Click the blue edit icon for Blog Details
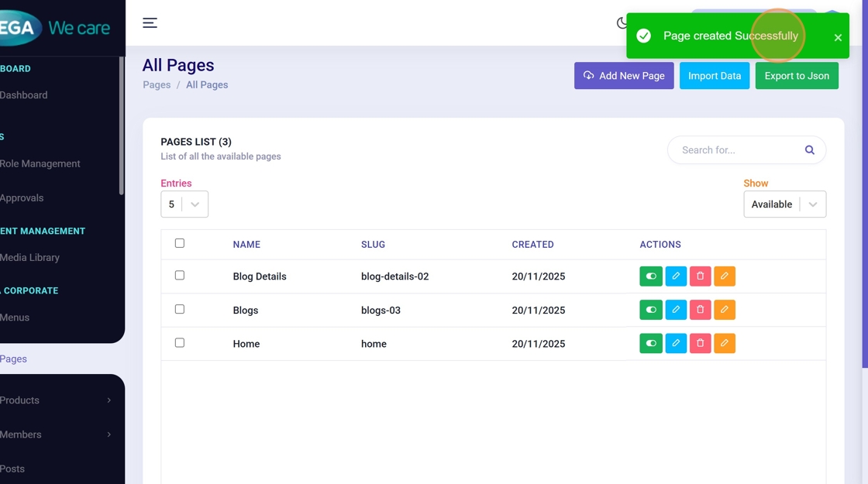This screenshot has height=484, width=868. click(x=676, y=276)
